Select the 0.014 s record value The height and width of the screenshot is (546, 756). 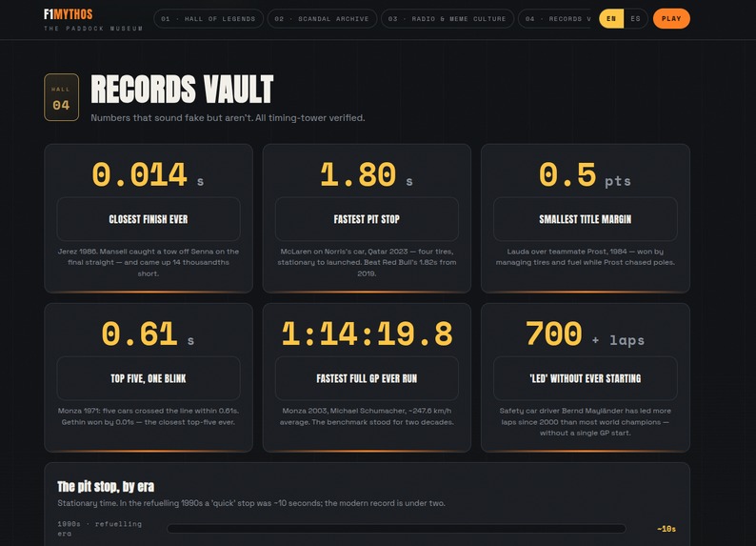pos(148,174)
